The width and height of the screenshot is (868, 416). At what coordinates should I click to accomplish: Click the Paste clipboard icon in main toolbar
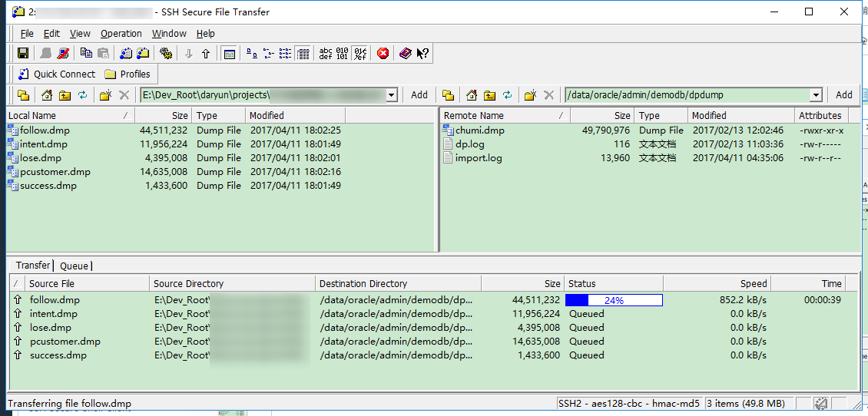(x=103, y=54)
